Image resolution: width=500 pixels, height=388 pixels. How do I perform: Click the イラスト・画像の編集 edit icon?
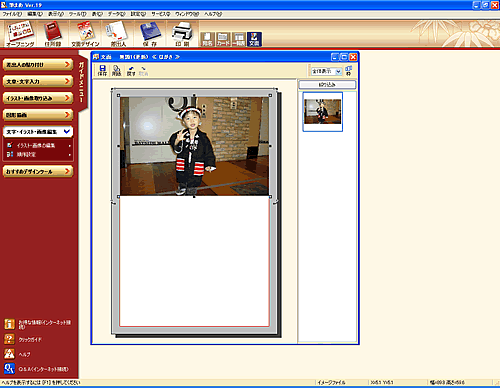pos(10,145)
